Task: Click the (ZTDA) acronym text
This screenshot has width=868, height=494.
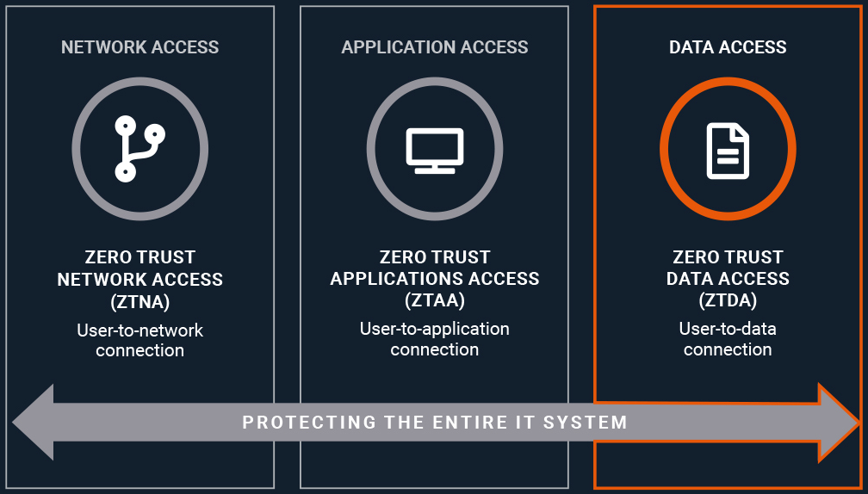Action: coord(728,300)
